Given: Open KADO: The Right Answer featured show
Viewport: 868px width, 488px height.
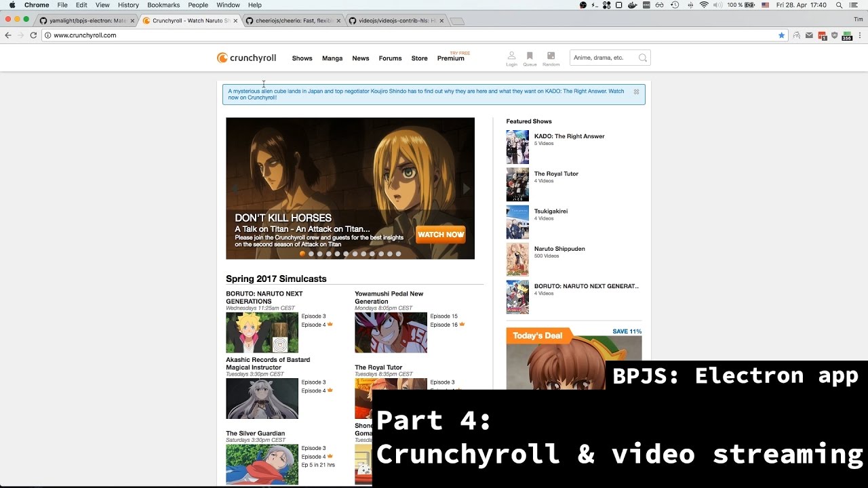Looking at the screenshot, I should 569,136.
